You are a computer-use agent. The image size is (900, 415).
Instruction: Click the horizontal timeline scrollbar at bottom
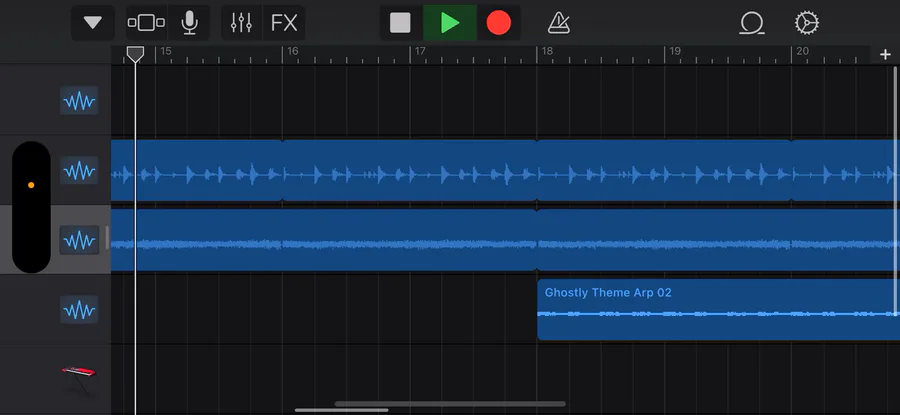point(450,404)
